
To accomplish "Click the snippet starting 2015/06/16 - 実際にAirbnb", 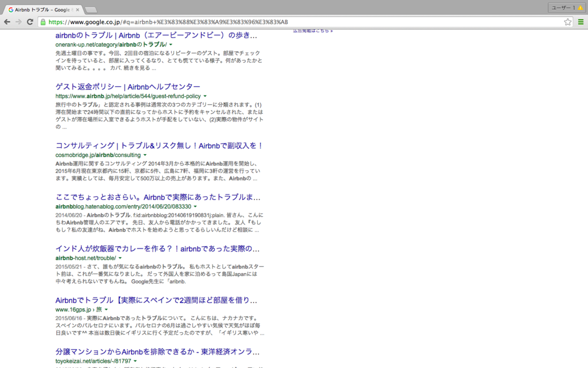I will point(160,325).
